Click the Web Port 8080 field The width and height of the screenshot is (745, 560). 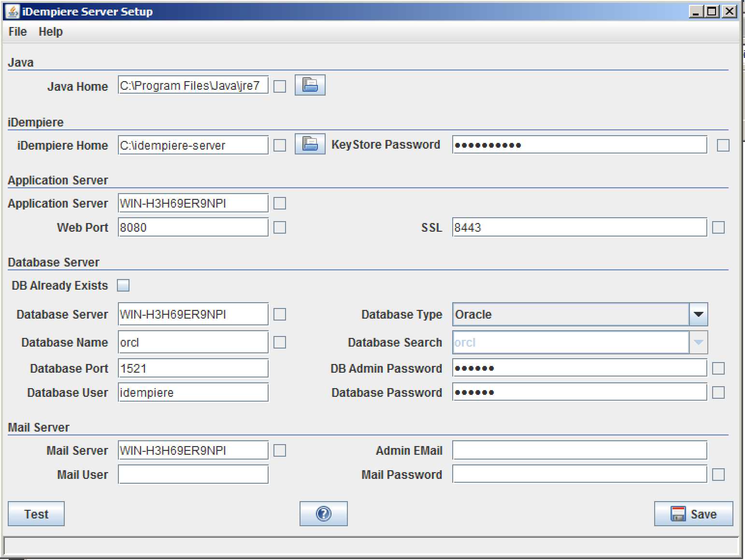click(x=193, y=227)
